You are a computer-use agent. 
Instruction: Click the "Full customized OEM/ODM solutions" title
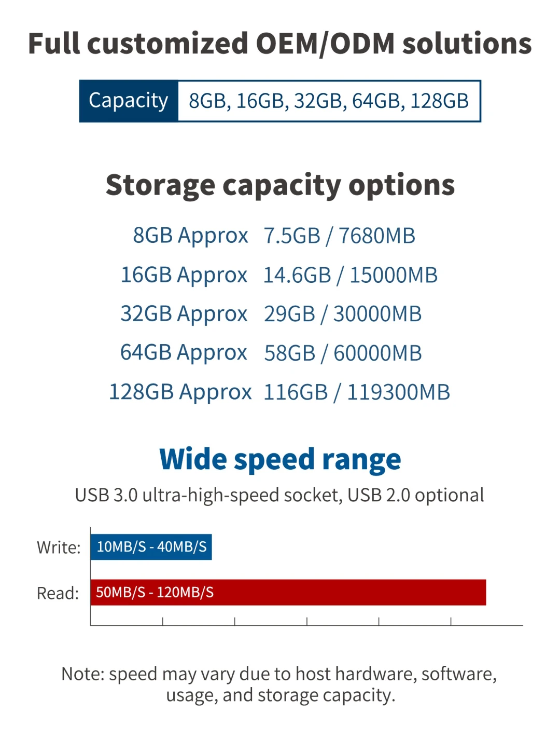280,44
